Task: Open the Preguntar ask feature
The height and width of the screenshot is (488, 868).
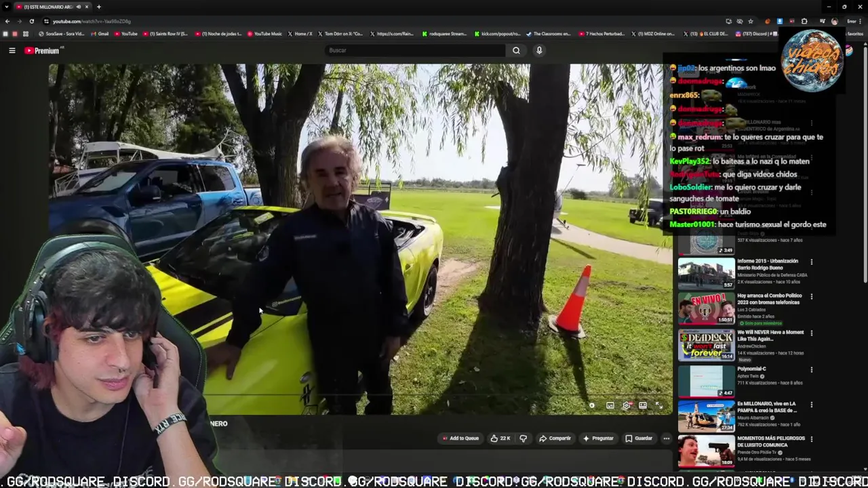Action: pos(598,439)
